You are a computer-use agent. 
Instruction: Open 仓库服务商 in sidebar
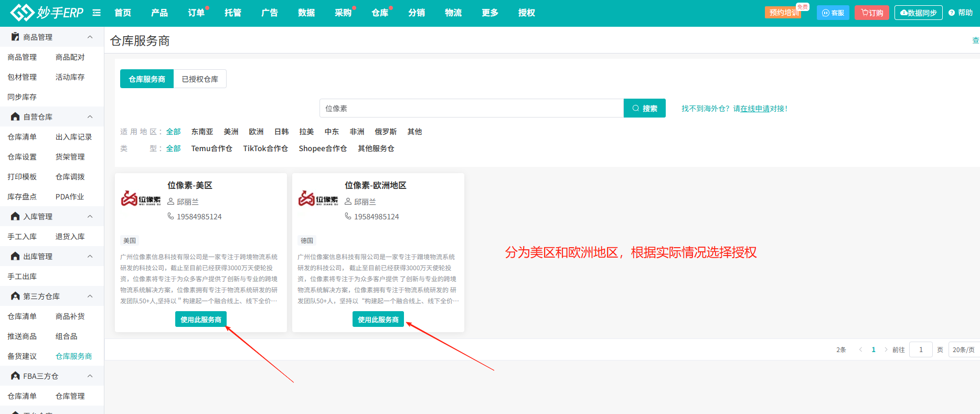(73, 356)
